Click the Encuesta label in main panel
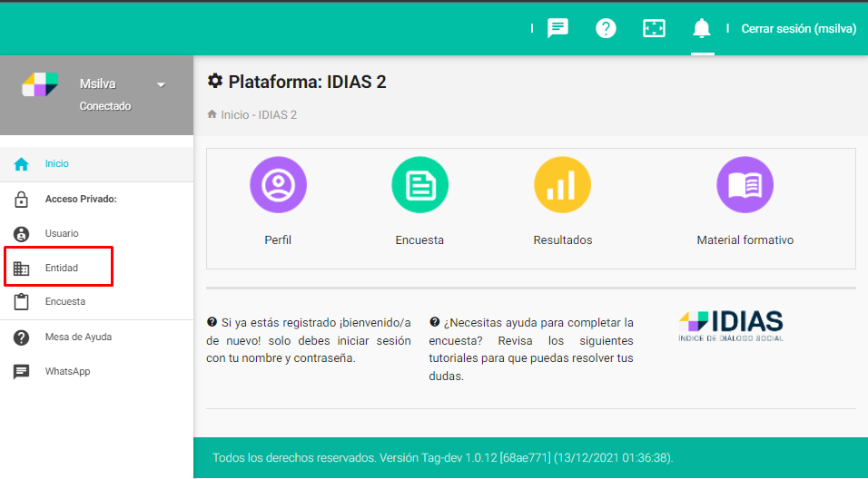Image resolution: width=868 pixels, height=479 pixels. [419, 240]
